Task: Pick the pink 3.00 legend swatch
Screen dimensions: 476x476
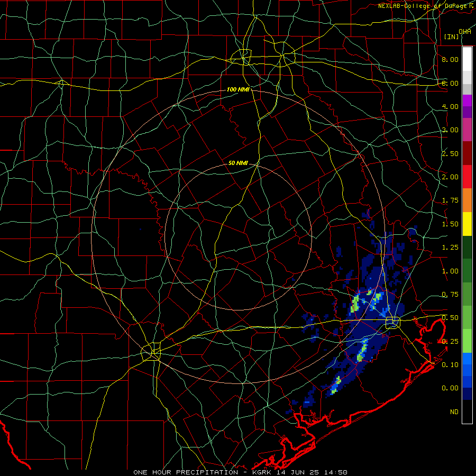Action: 467,130
